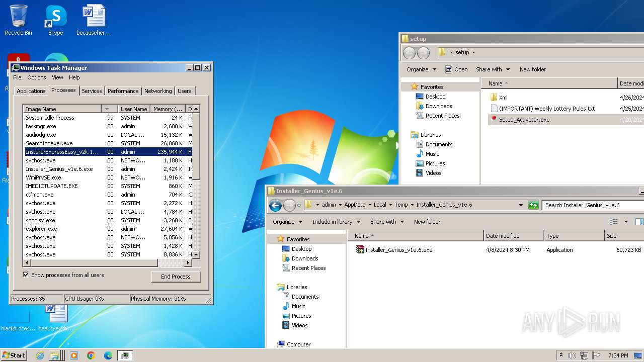This screenshot has height=362, width=644.
Task: Select InstallerExpressEasy_v2k process row
Action: 108,152
